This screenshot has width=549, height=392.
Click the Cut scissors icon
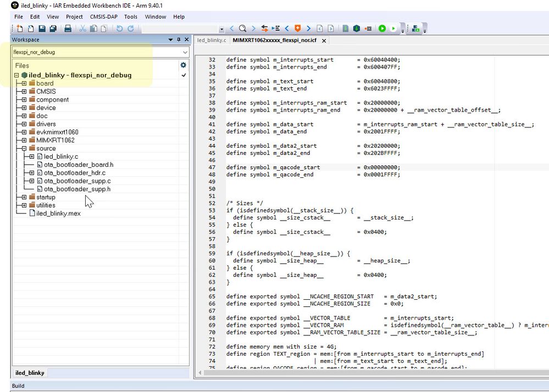pyautogui.click(x=83, y=29)
